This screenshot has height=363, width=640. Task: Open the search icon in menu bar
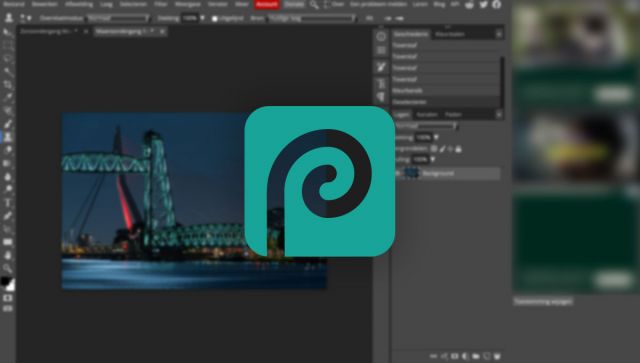click(314, 4)
